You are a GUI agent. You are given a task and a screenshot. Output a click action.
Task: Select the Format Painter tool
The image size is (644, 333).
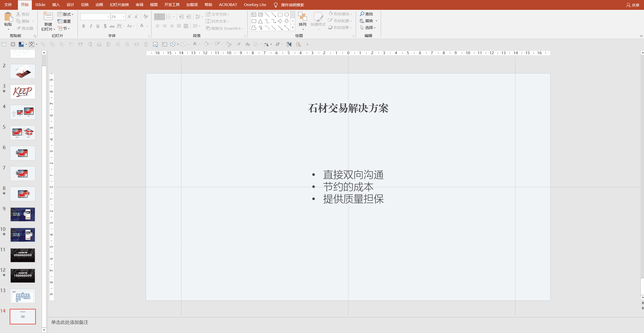[x=25, y=28]
